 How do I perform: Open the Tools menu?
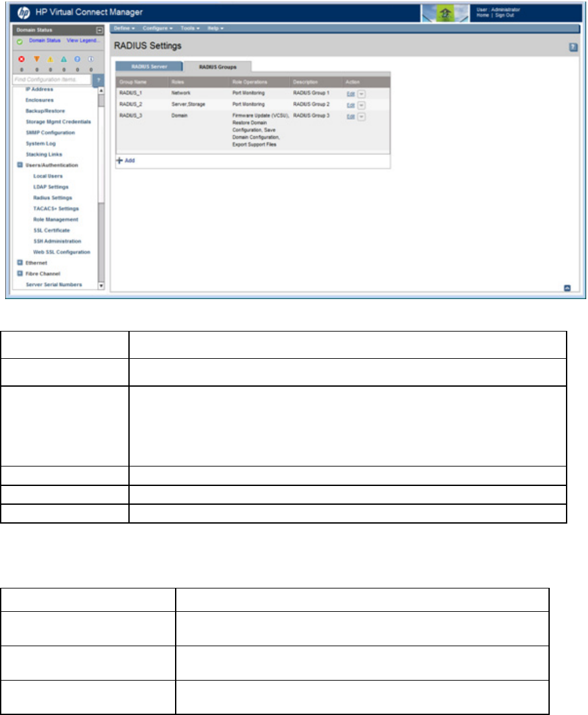tap(190, 29)
